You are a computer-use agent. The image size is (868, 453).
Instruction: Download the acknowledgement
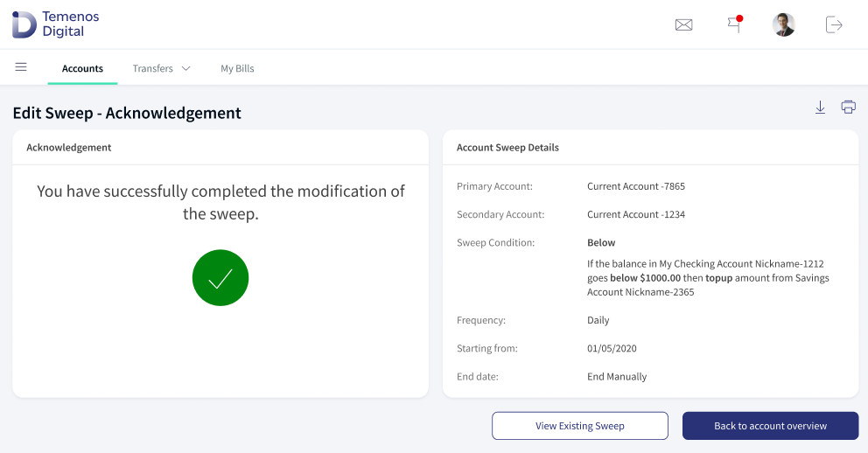pyautogui.click(x=821, y=108)
